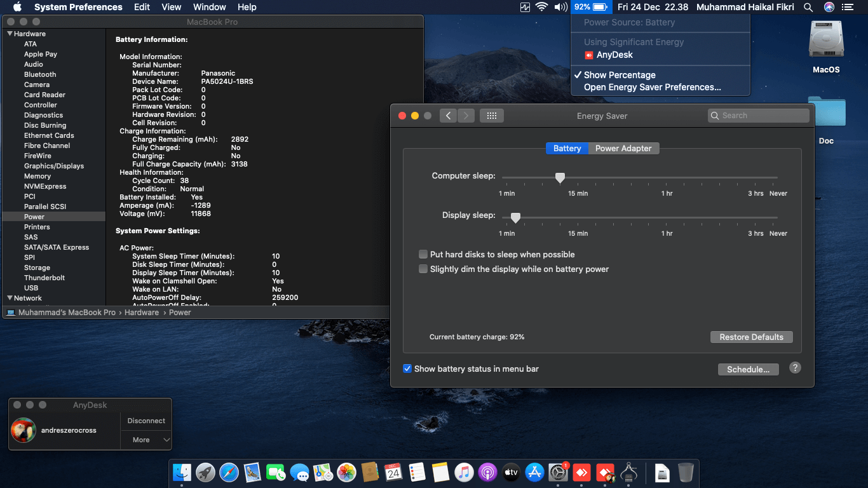868x488 pixels.
Task: Launch the App Store from the dock
Action: click(534, 472)
